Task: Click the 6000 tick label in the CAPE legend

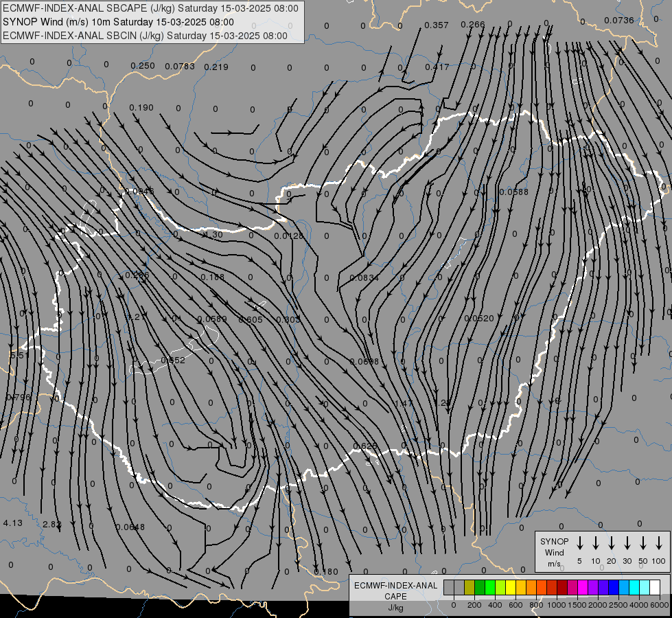Action: [660, 605]
